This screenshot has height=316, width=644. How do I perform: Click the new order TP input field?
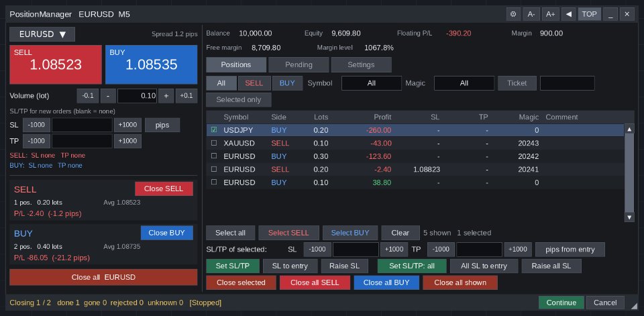(82, 141)
